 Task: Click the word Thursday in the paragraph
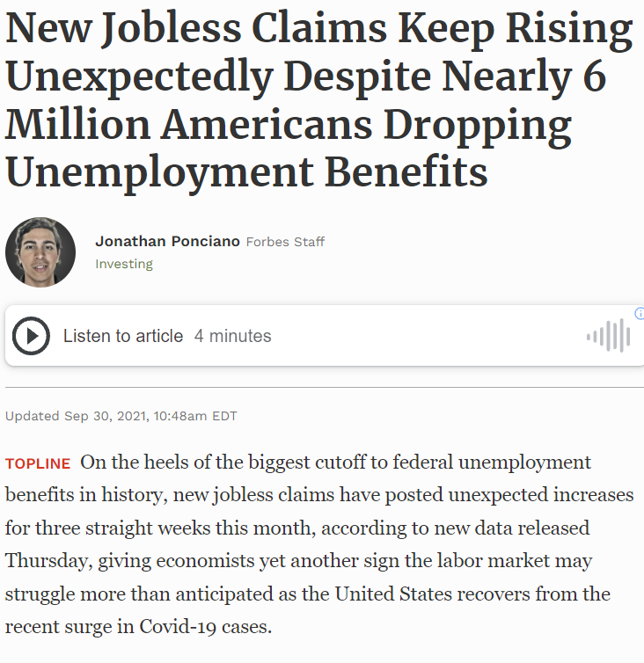point(49,561)
